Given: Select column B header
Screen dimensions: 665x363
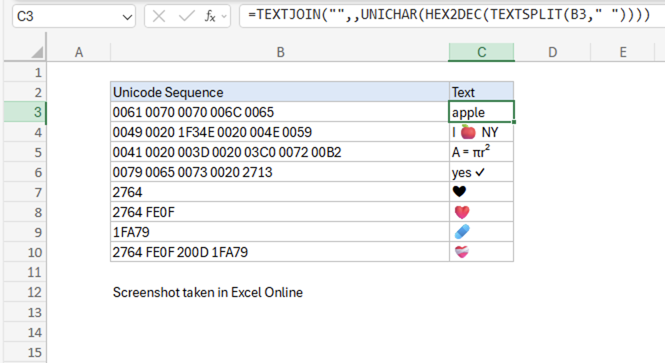Looking at the screenshot, I should point(280,53).
